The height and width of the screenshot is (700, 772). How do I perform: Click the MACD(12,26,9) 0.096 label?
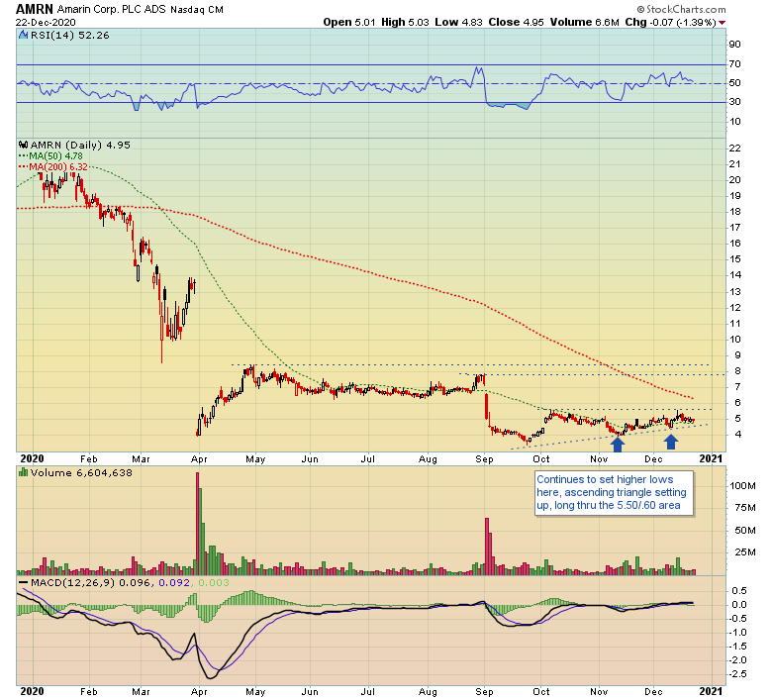tap(92, 583)
